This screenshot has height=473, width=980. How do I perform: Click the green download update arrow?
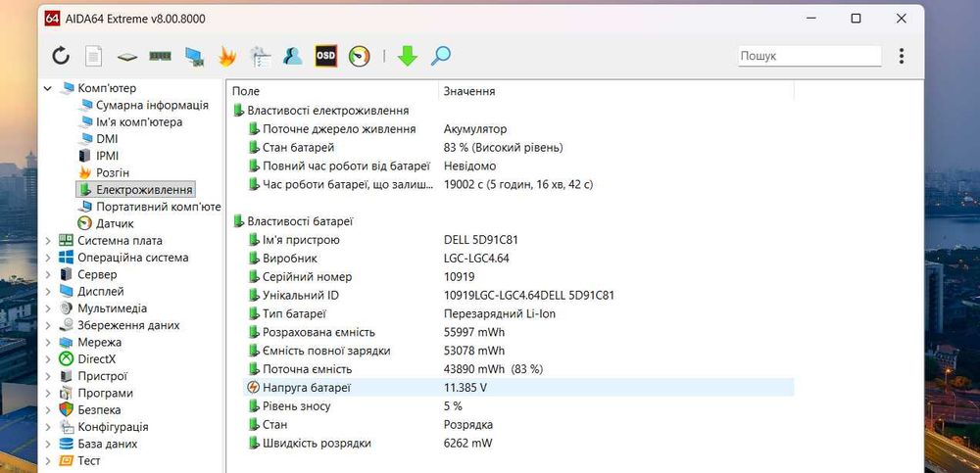[x=408, y=56]
